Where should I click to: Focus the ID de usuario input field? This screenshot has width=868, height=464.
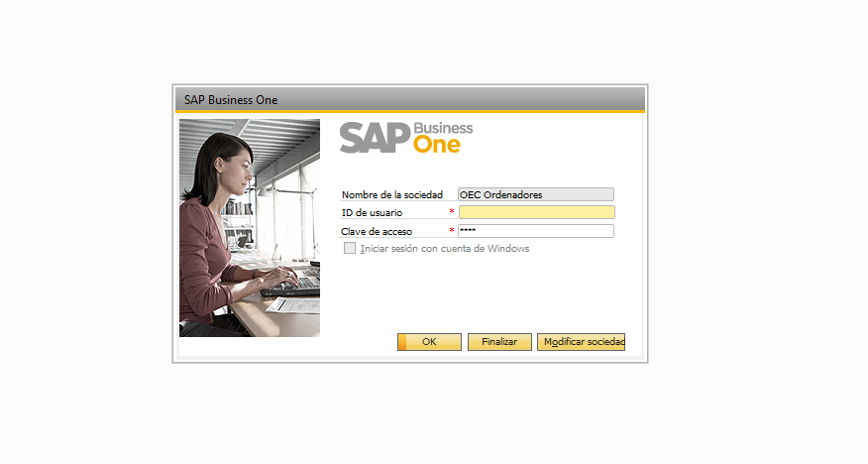(536, 212)
